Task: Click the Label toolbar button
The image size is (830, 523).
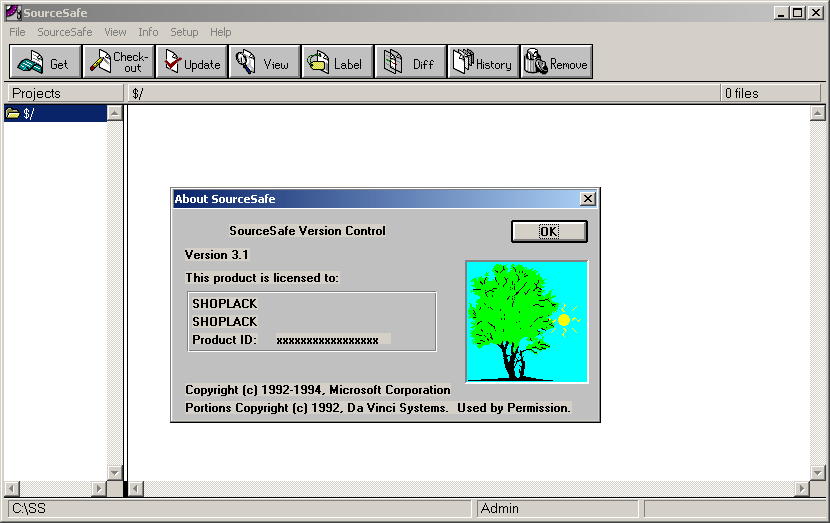Action: click(338, 62)
